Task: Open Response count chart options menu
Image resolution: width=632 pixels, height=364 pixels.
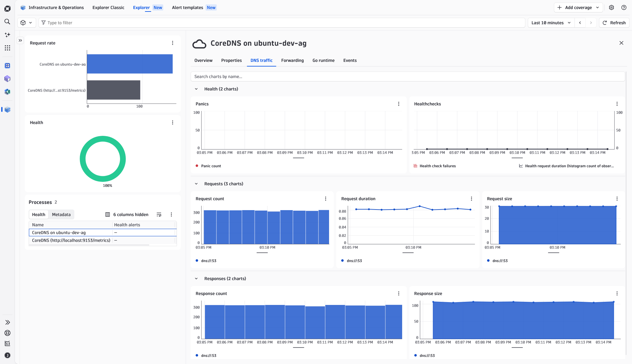Action: (x=399, y=293)
